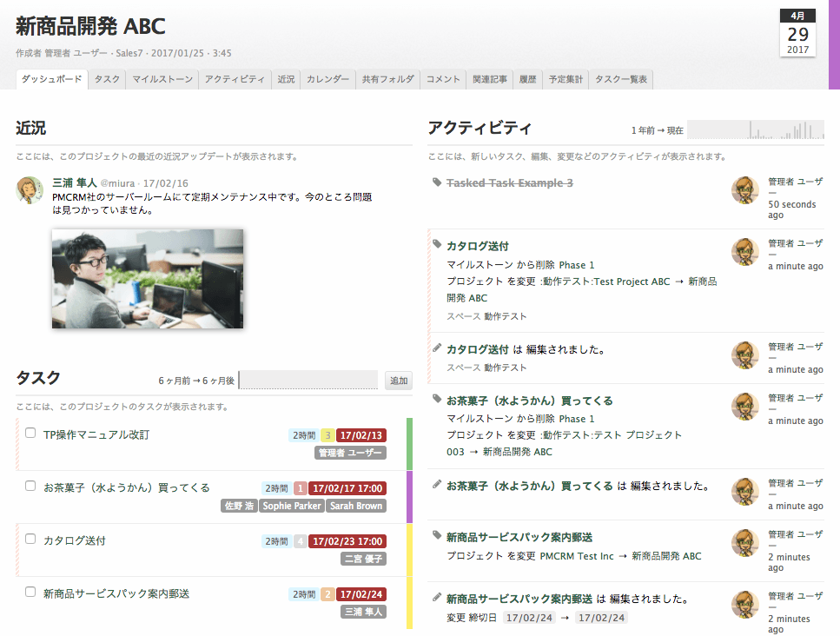Check the 新商品サービスパック案内郵送 task checkbox
Image resolution: width=840 pixels, height=636 pixels.
point(30,592)
